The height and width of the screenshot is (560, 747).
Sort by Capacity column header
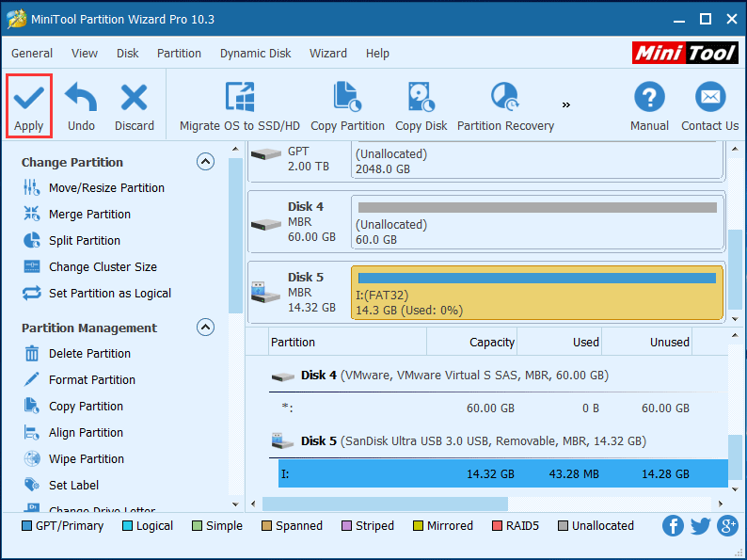tap(471, 343)
